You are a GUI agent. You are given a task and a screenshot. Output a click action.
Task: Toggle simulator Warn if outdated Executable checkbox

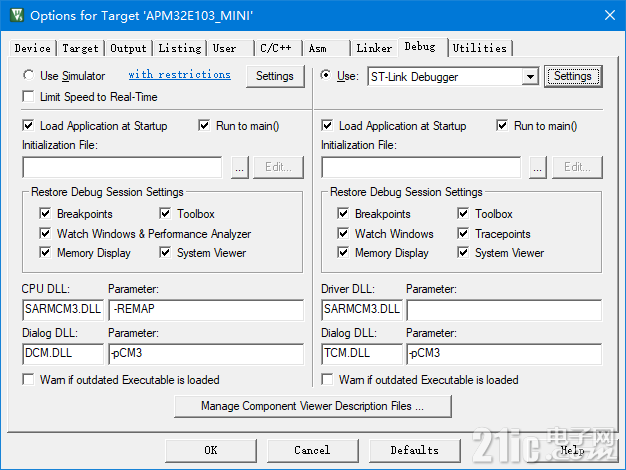[28, 379]
